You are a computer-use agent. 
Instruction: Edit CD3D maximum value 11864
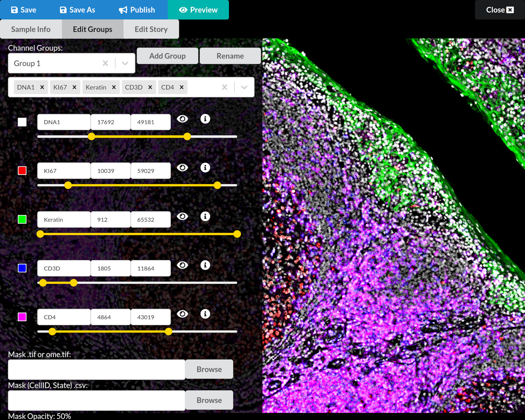click(151, 268)
